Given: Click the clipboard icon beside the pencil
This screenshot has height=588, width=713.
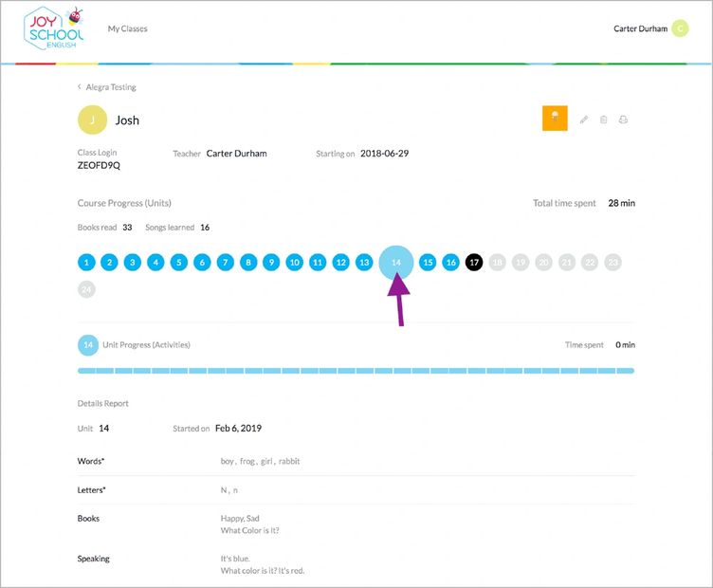Looking at the screenshot, I should pos(604,119).
